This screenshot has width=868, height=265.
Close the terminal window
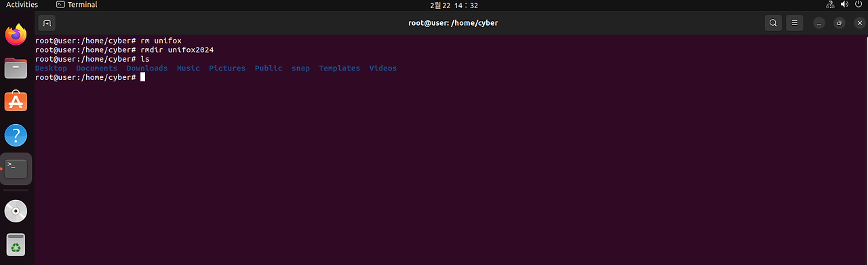coord(859,23)
